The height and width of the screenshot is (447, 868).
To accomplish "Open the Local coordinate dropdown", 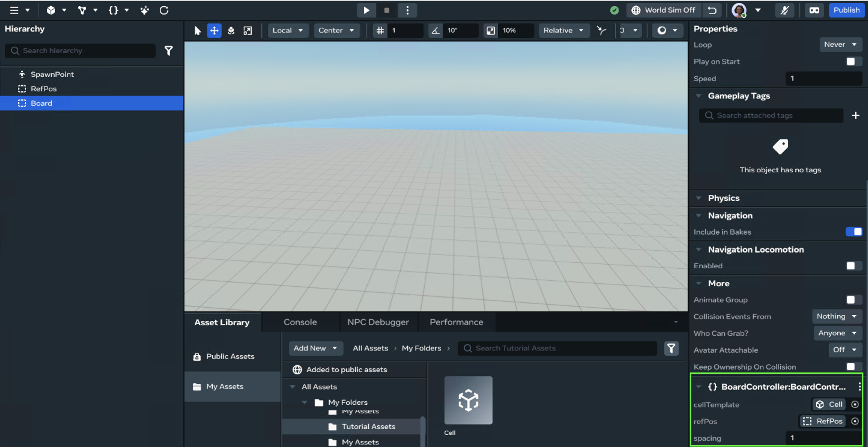I will coord(287,30).
